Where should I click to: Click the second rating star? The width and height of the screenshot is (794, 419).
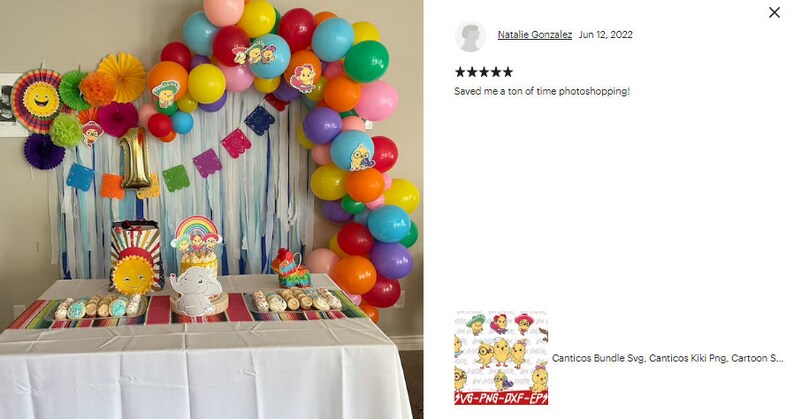pyautogui.click(x=472, y=72)
